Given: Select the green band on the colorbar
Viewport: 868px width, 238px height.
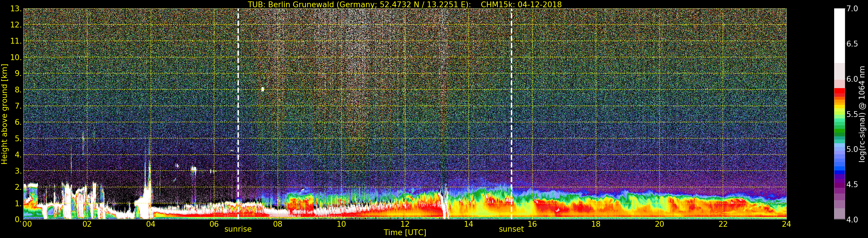Looking at the screenshot, I should 839,131.
